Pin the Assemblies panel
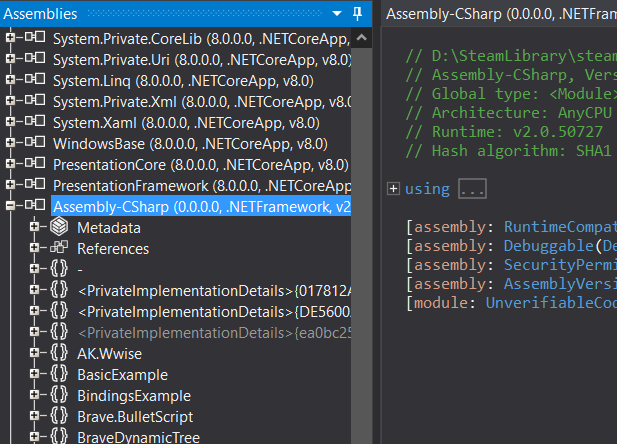Image resolution: width=617 pixels, height=444 pixels. 358,13
